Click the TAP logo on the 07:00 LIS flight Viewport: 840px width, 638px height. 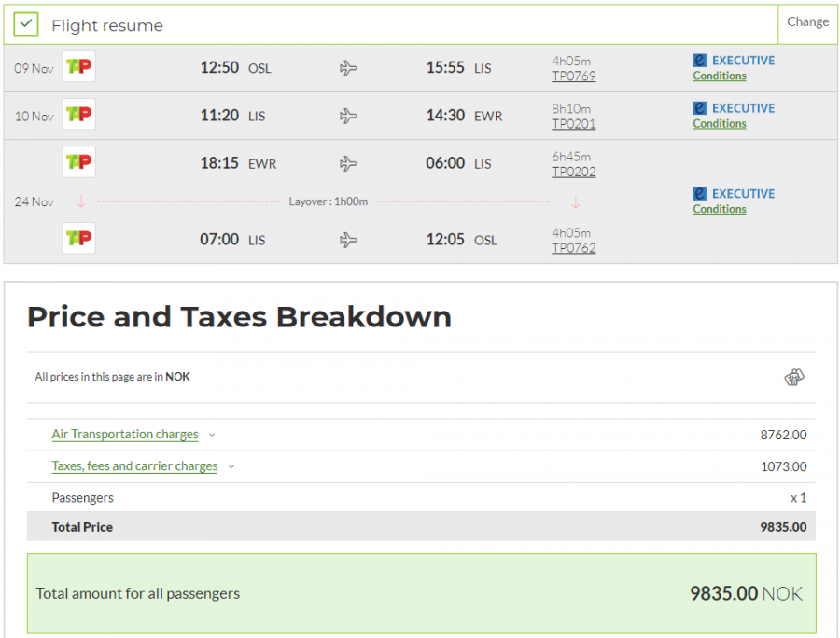pos(78,239)
